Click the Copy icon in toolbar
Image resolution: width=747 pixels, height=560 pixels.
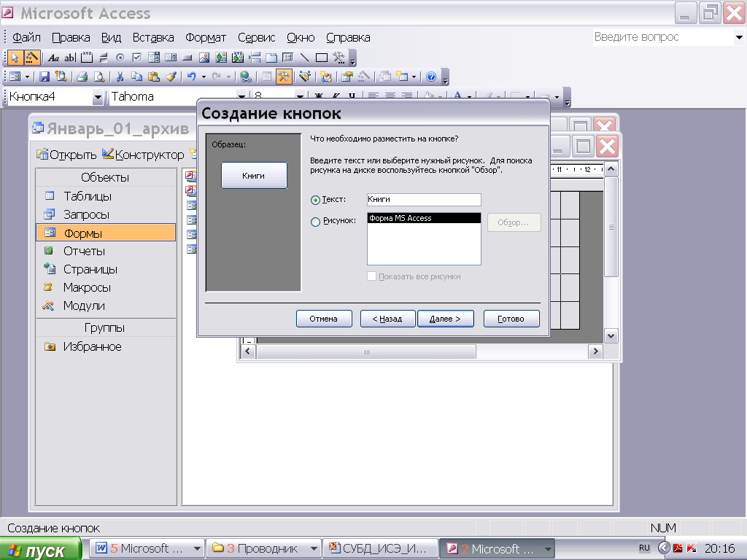[136, 77]
